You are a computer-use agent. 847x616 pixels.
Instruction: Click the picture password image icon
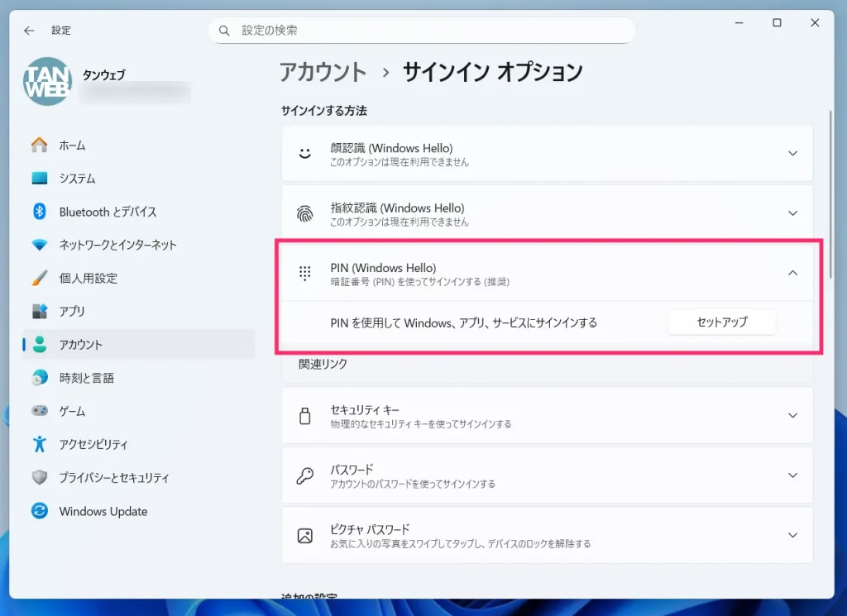[x=305, y=536]
